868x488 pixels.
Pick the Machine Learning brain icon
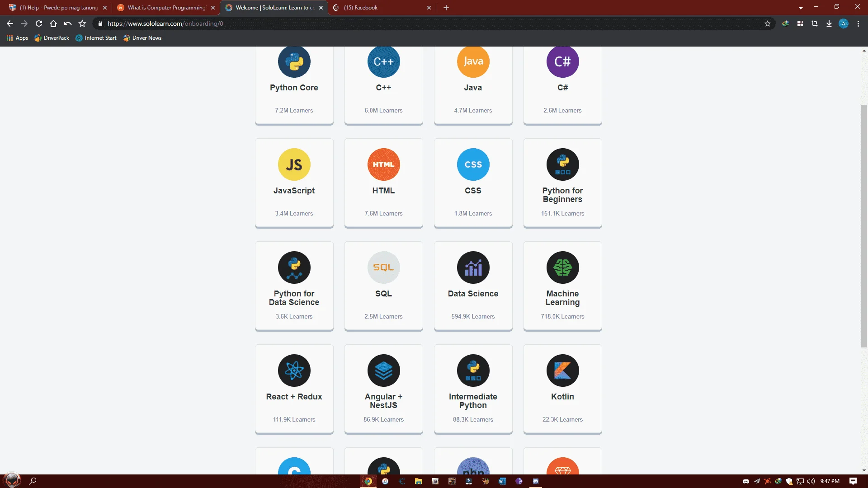coord(562,267)
